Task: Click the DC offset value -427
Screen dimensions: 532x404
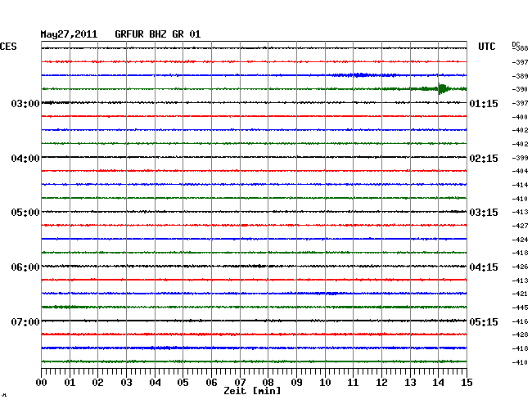Action: [520, 226]
